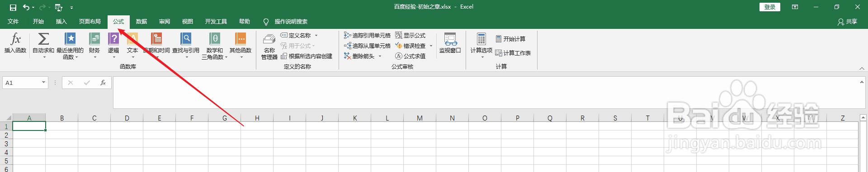
Task: Expand the Error Checking dropdown arrow
Action: click(431, 46)
